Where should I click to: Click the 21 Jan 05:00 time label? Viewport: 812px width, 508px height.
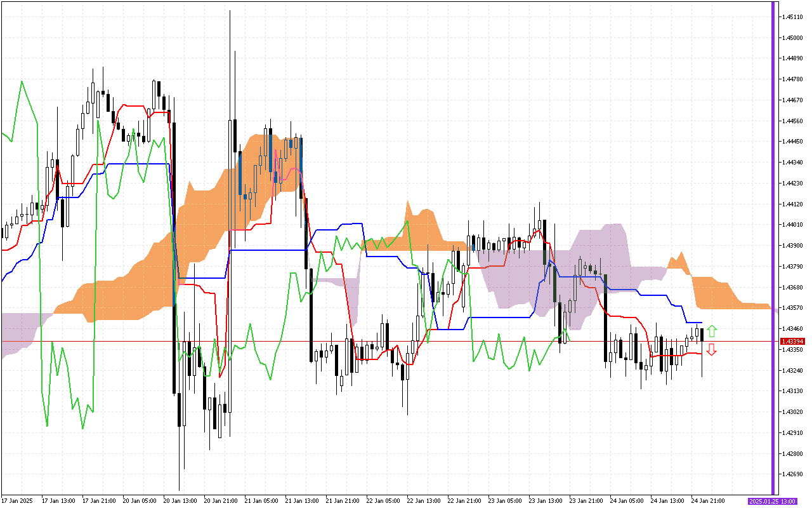[x=261, y=501]
